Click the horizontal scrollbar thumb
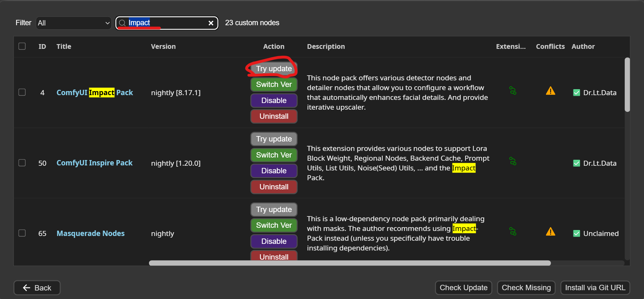This screenshot has height=299, width=644. coord(350,263)
